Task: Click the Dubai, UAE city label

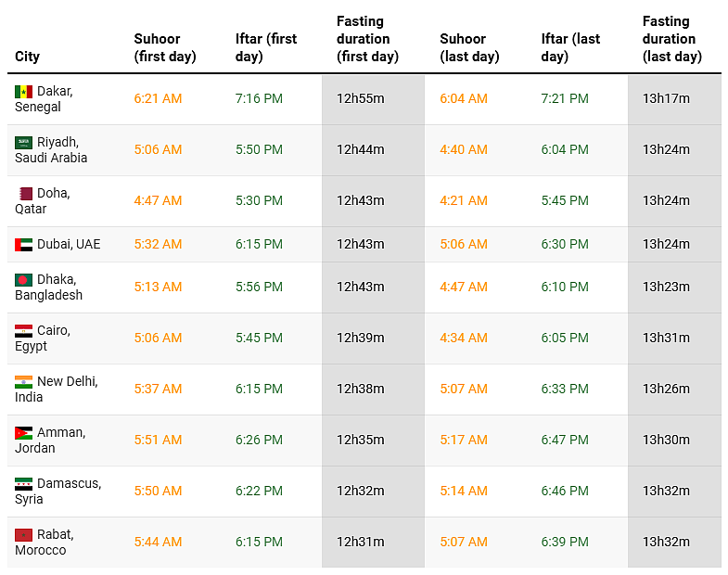Action: click(x=69, y=245)
